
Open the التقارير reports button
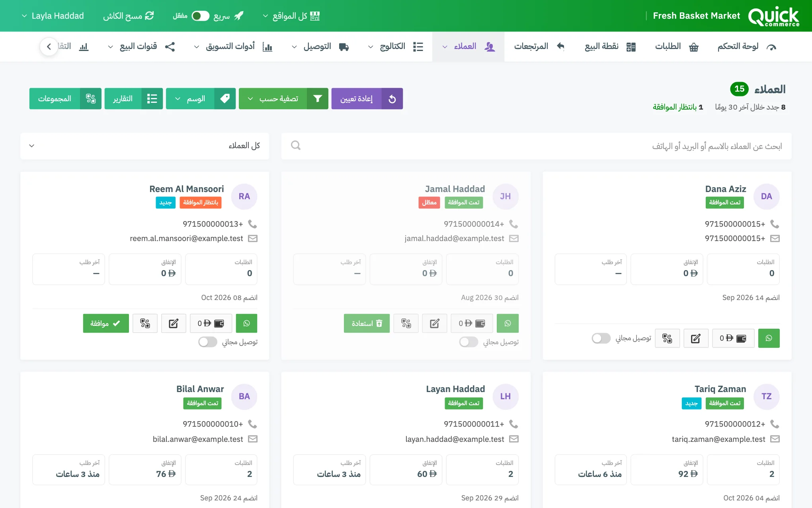[x=134, y=99]
